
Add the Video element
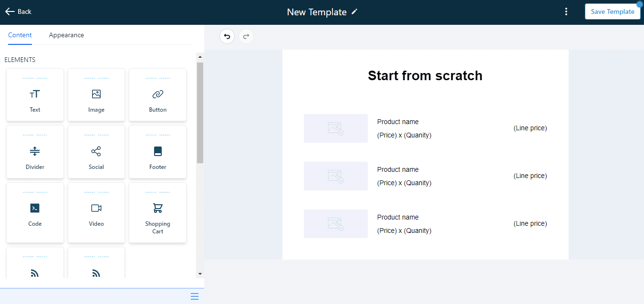96,212
